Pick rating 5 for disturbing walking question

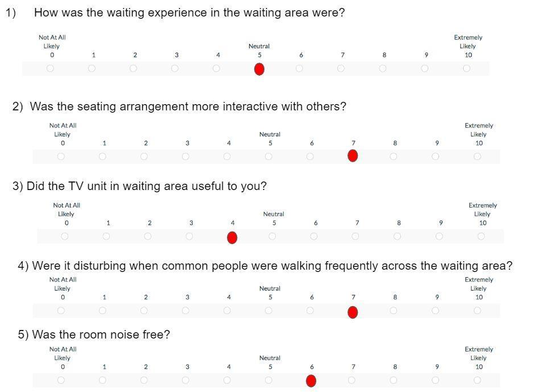point(268,311)
